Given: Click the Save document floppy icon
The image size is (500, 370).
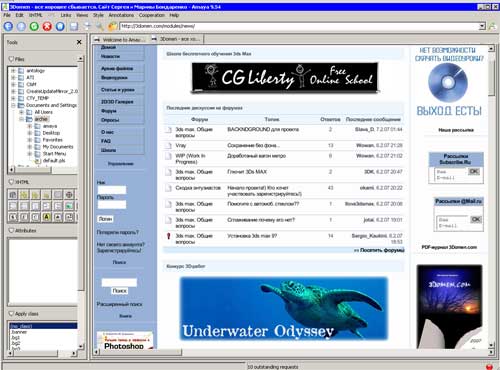Looking at the screenshot, I should coord(74,26).
